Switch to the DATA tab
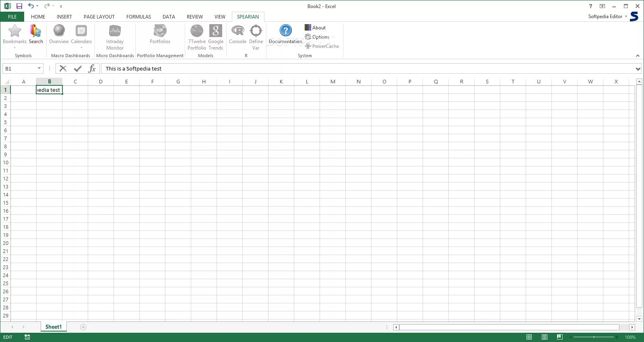The height and width of the screenshot is (342, 644). point(169,17)
